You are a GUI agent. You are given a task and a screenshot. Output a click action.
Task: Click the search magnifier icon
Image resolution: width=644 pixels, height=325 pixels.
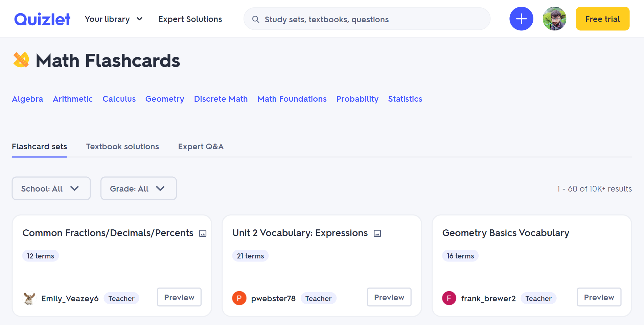coord(256,20)
